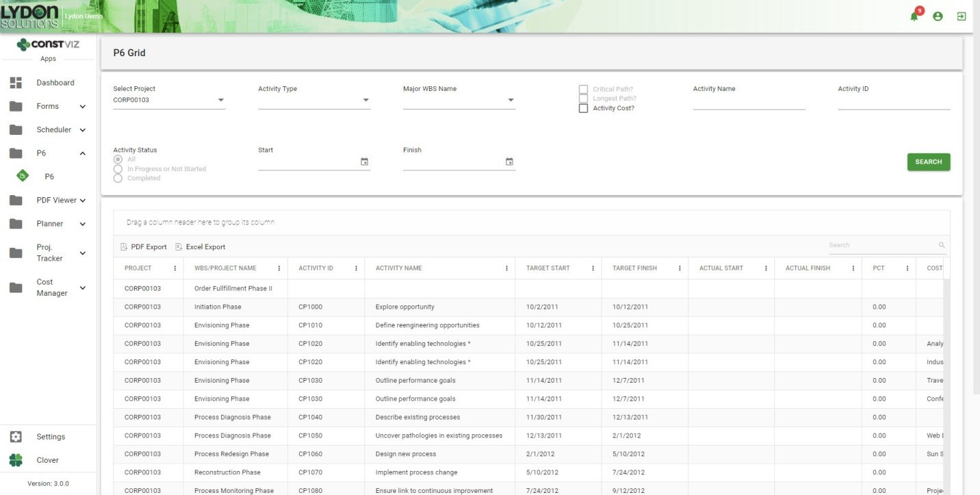Select the Completed activity status radio button

click(117, 178)
